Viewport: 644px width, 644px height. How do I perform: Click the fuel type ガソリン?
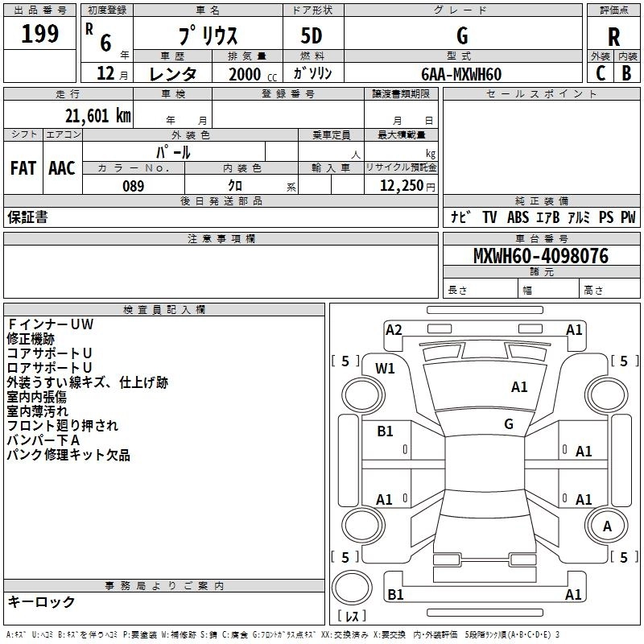[312, 73]
